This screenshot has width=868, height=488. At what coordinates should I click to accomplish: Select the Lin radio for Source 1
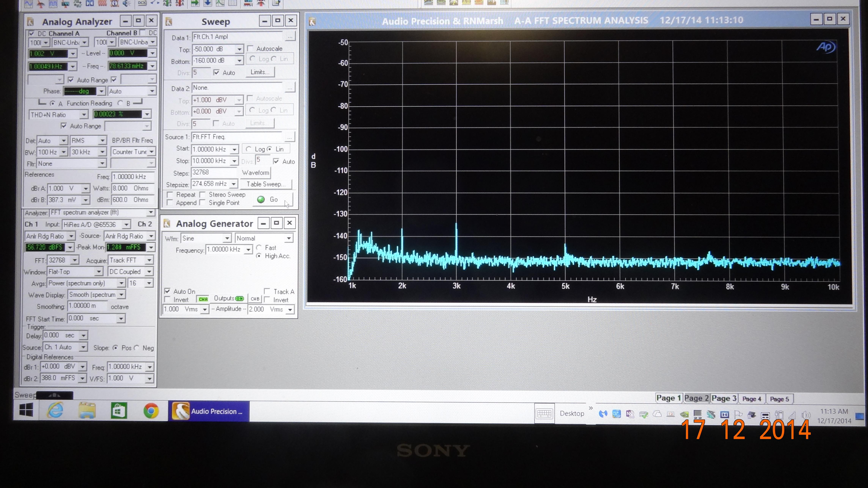click(269, 149)
